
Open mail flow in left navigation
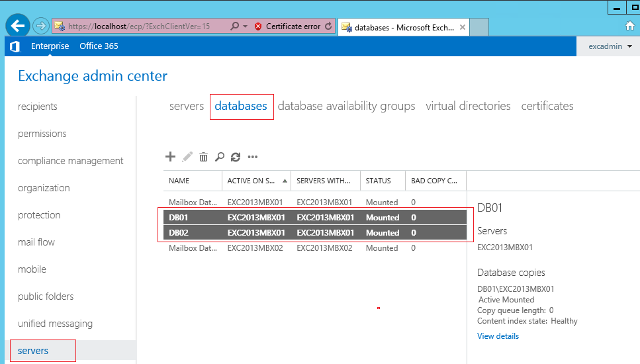pos(36,242)
